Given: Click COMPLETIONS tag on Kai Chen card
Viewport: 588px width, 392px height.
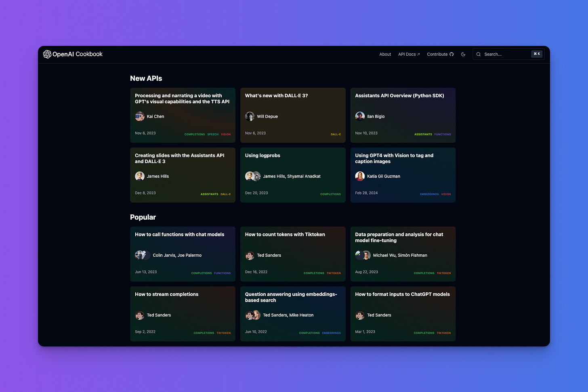Looking at the screenshot, I should click(x=195, y=134).
